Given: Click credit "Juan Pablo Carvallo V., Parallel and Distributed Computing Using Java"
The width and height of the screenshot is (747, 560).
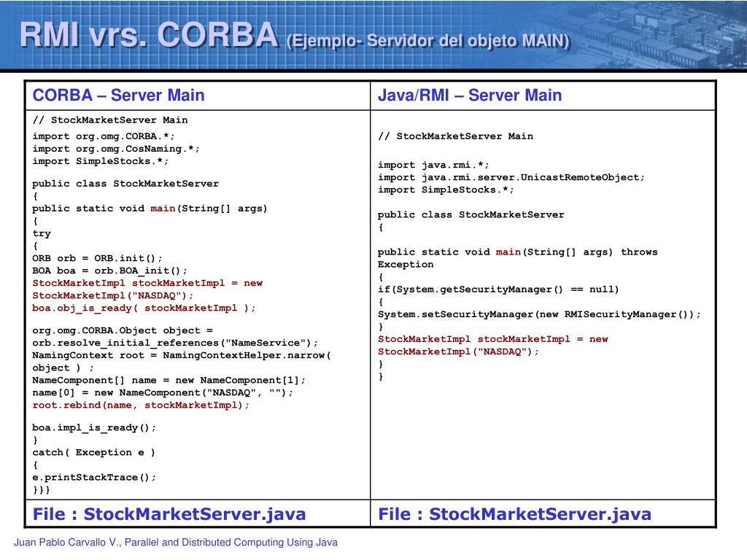Looking at the screenshot, I should [x=175, y=542].
